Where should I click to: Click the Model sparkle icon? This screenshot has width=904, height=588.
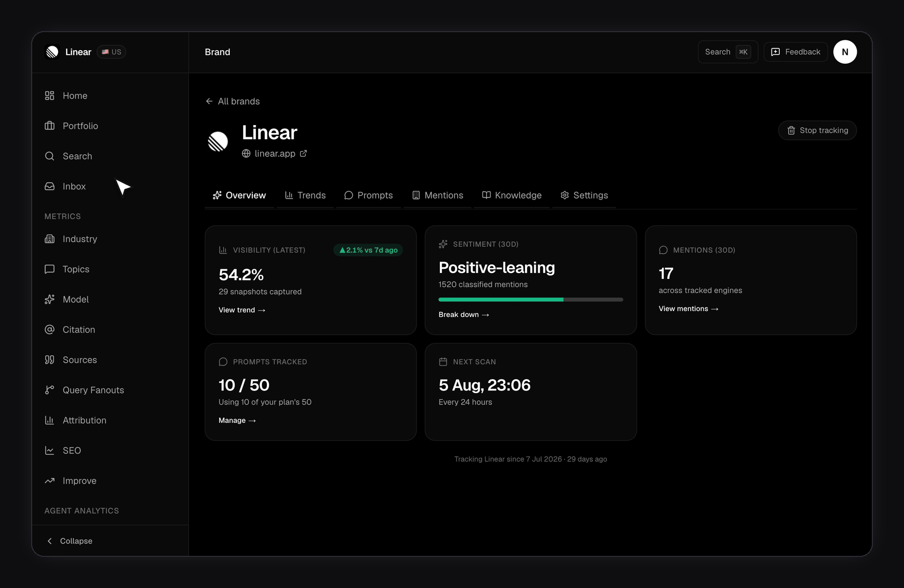coord(50,299)
